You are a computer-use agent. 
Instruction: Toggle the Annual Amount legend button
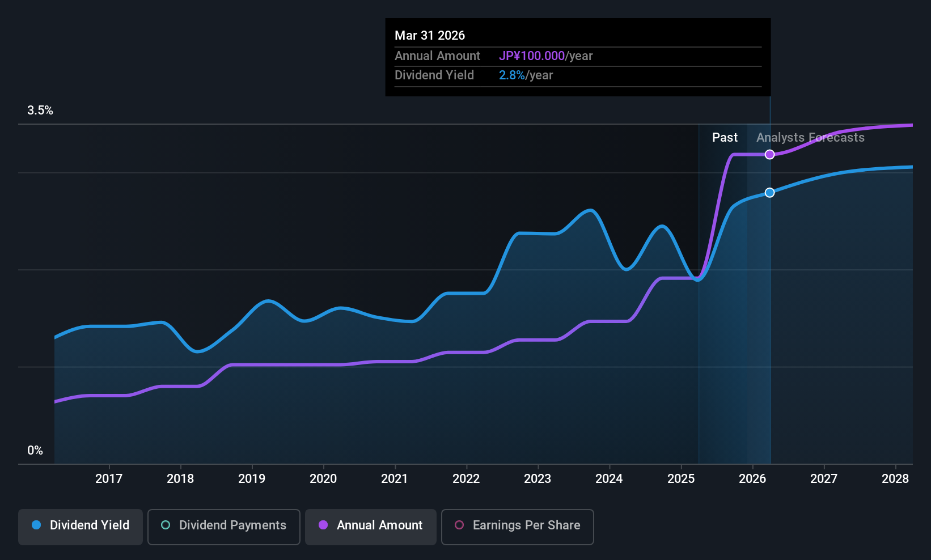click(x=371, y=526)
